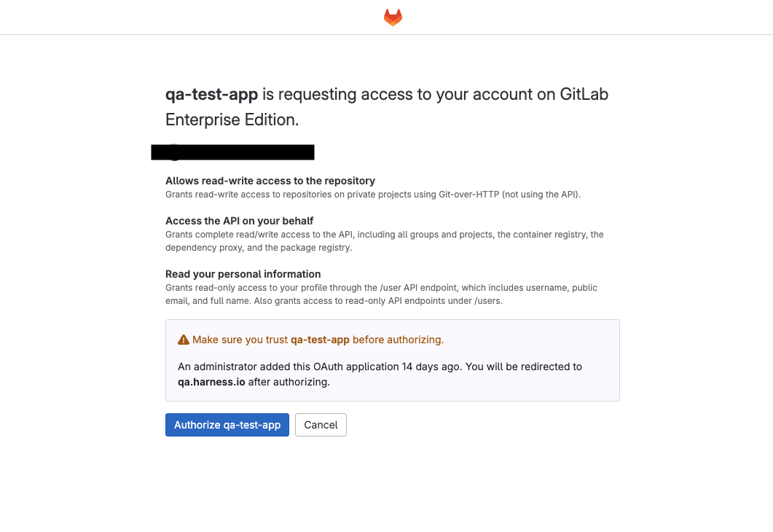Click the orange warning triangle icon
Image resolution: width=773 pixels, height=532 pixels.
pyautogui.click(x=184, y=340)
